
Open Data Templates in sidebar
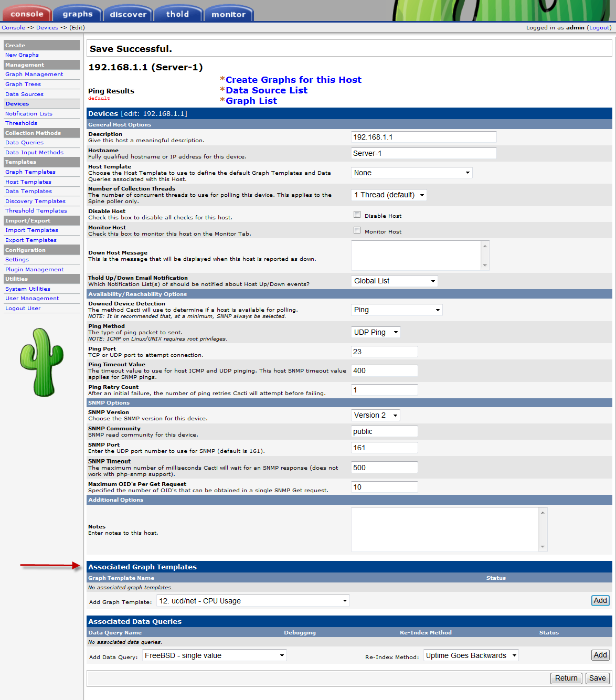click(x=28, y=192)
